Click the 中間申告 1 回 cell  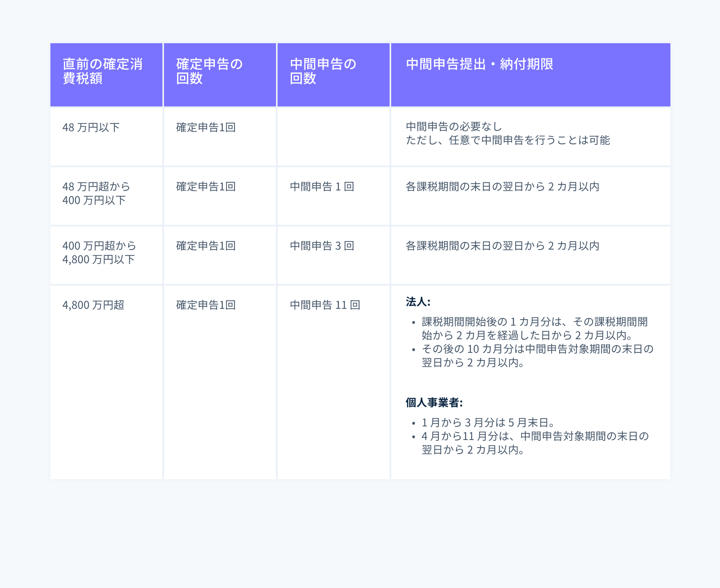click(x=322, y=187)
